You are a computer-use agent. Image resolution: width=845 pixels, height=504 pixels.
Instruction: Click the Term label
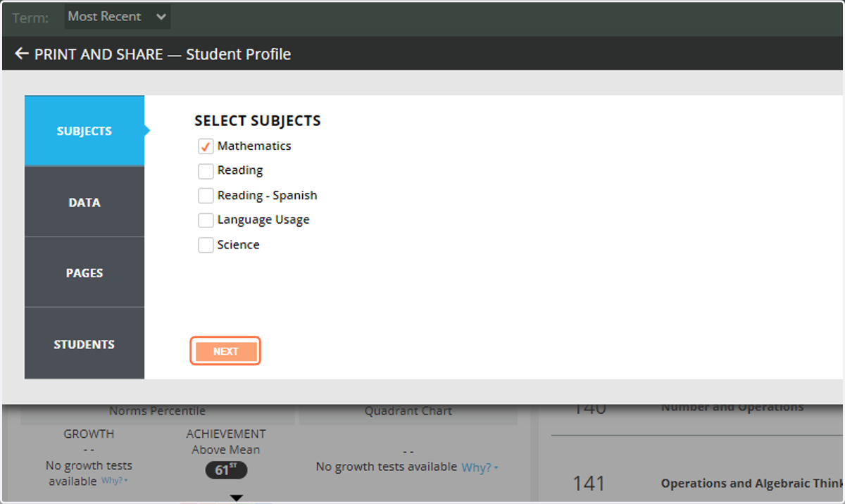pyautogui.click(x=30, y=18)
